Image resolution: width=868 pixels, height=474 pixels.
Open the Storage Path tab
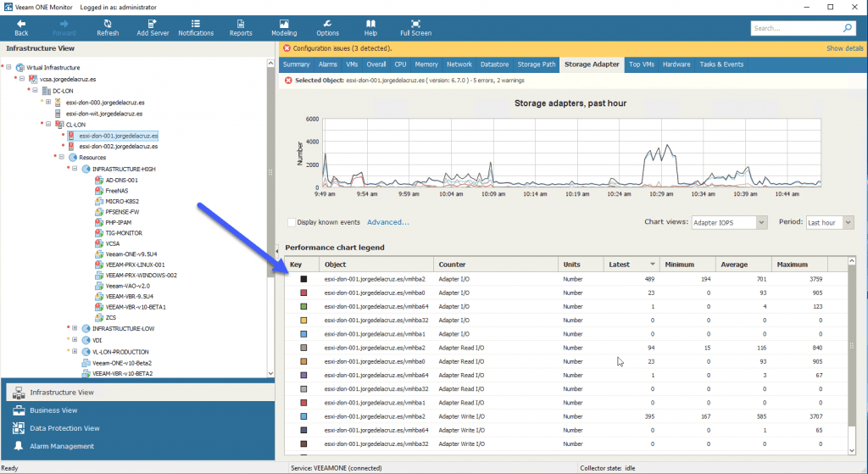tap(536, 64)
